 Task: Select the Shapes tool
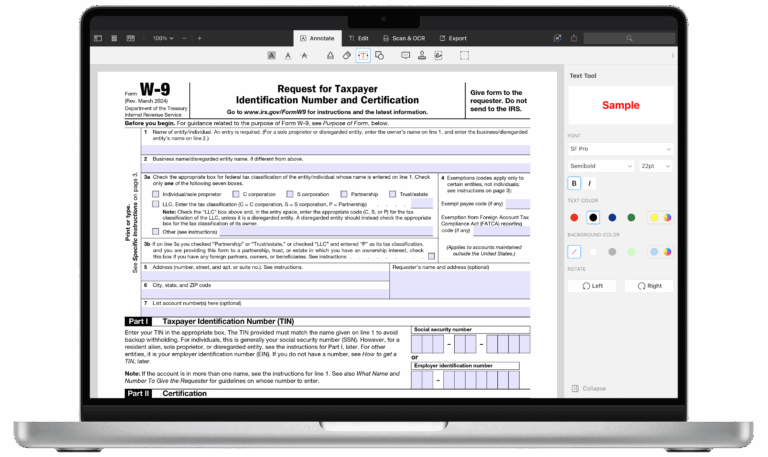tap(379, 56)
